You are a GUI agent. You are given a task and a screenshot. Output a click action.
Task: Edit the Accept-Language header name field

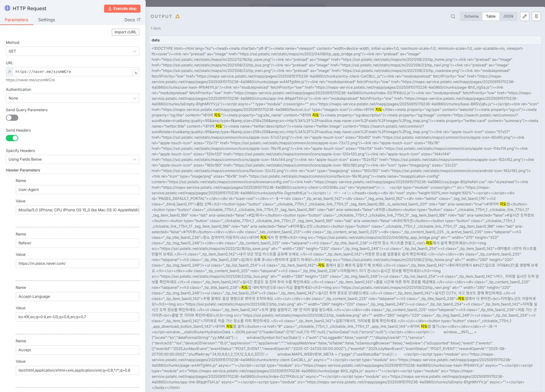tap(78, 297)
